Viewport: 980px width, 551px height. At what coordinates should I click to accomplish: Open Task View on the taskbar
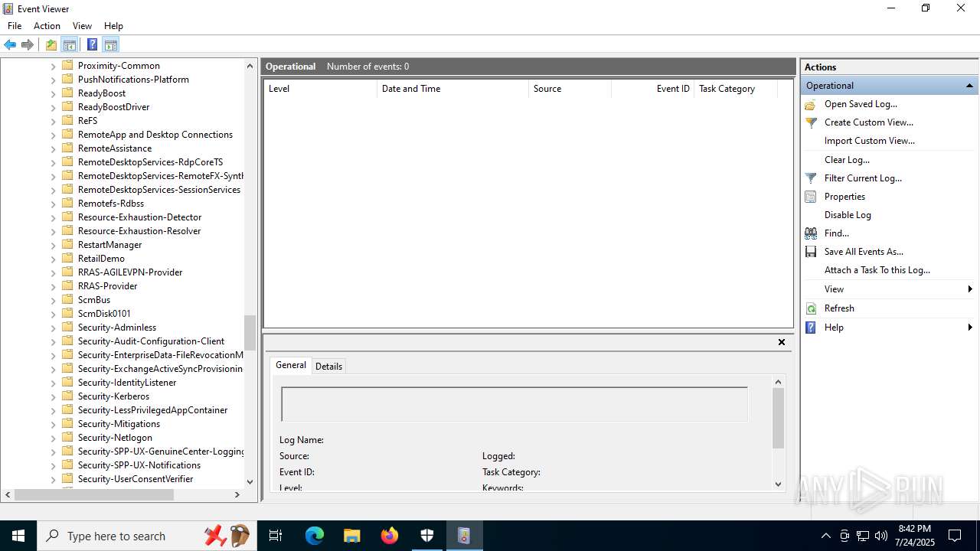coord(276,536)
